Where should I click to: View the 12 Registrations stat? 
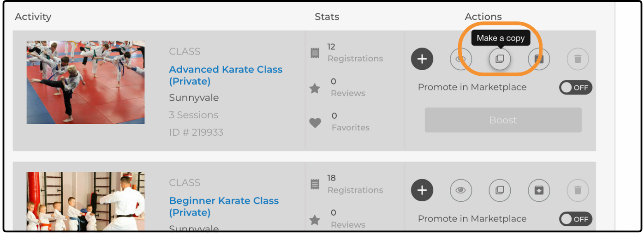click(355, 53)
